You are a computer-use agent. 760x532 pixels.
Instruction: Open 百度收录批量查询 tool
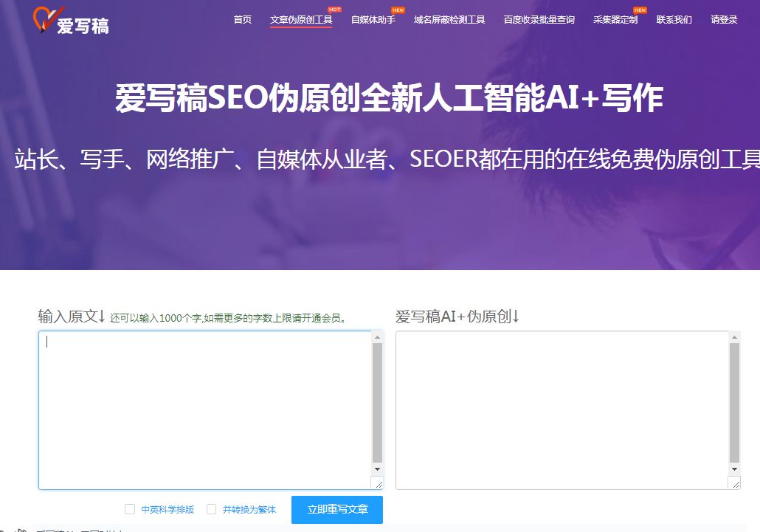pos(539,19)
